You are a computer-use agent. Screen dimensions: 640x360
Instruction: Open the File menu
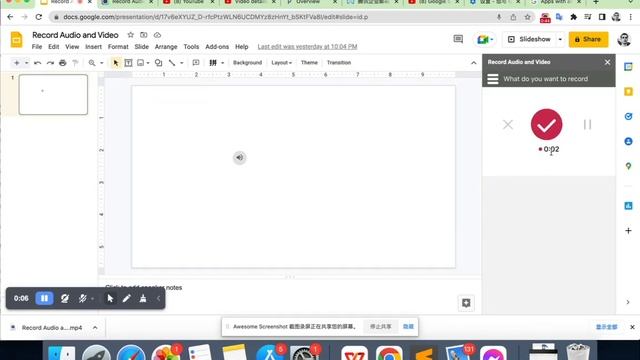(37, 47)
